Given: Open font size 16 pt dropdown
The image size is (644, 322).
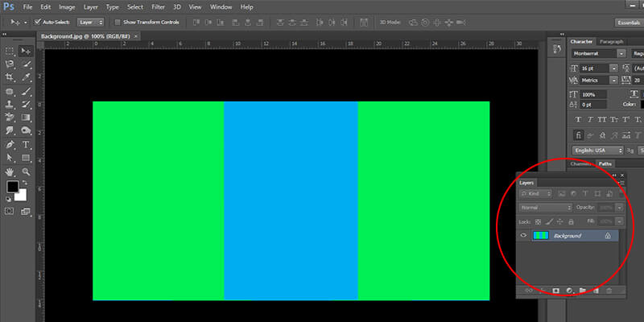Looking at the screenshot, I should (x=615, y=68).
